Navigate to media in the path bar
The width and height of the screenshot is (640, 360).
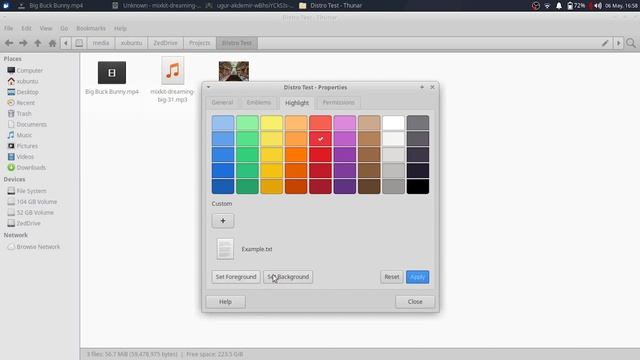(x=101, y=43)
